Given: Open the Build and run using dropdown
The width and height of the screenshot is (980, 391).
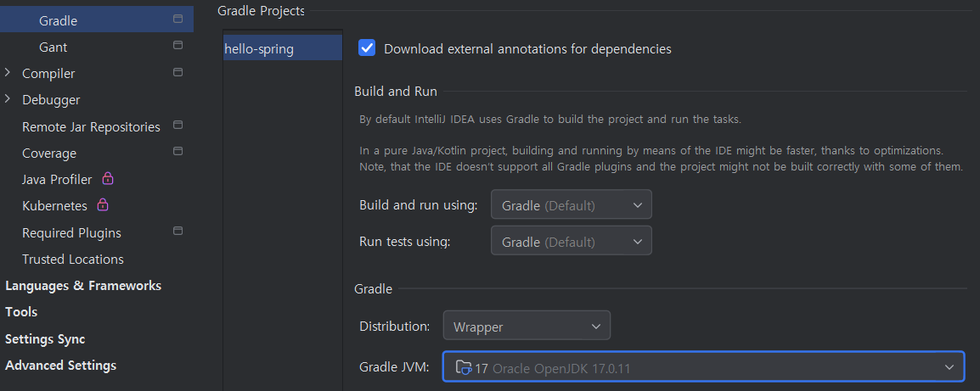Looking at the screenshot, I should tap(572, 205).
